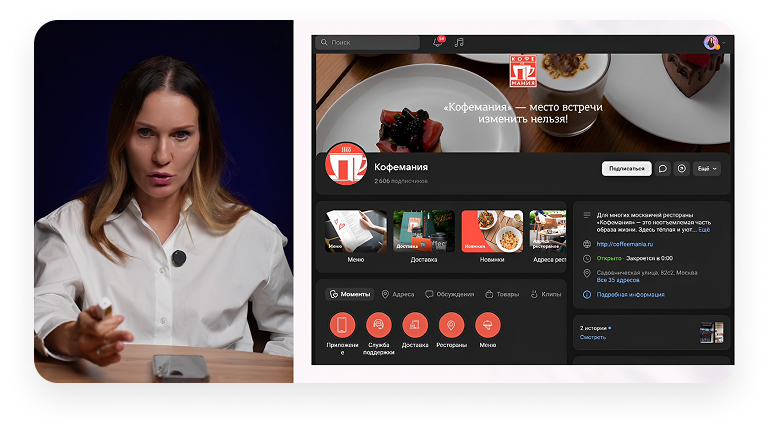
Task: Open the Все 35 адресов link
Action: click(x=618, y=280)
